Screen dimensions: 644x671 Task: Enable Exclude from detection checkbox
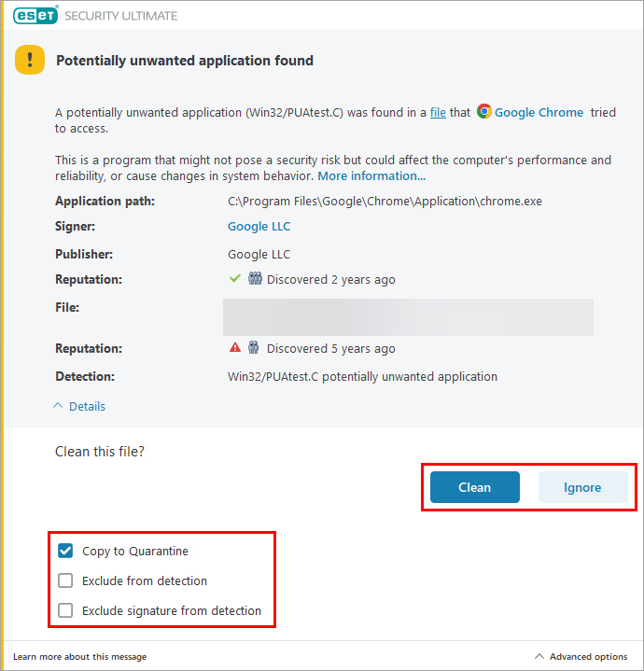tap(65, 581)
